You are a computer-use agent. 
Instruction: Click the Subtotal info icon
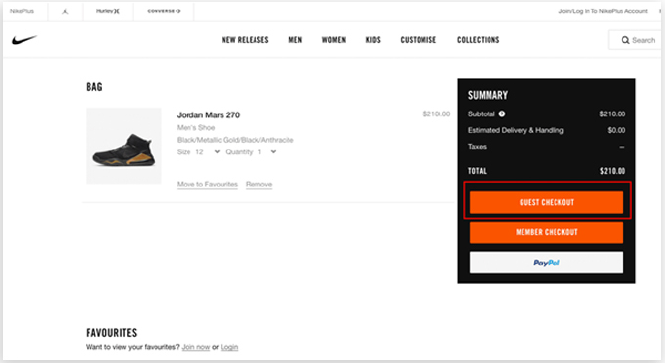click(502, 114)
